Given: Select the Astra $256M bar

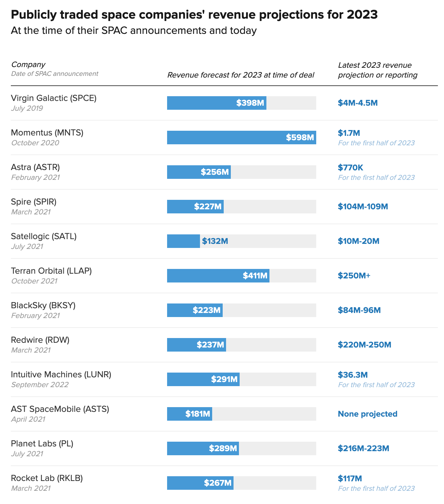Looking at the screenshot, I should tap(199, 172).
